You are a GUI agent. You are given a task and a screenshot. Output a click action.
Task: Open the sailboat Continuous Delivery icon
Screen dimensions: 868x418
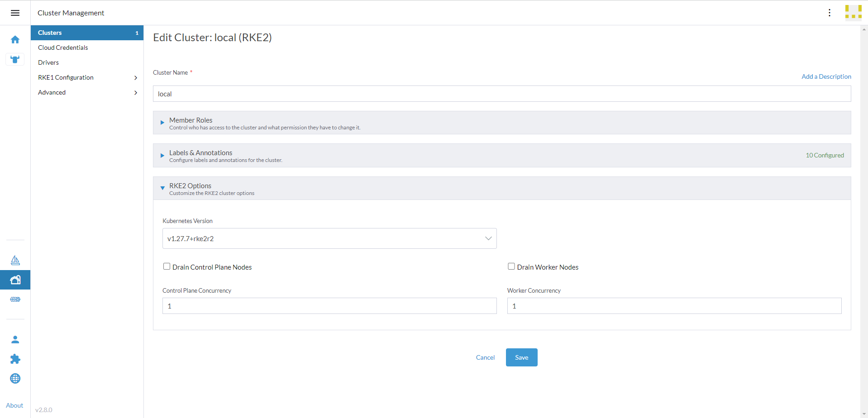15,260
